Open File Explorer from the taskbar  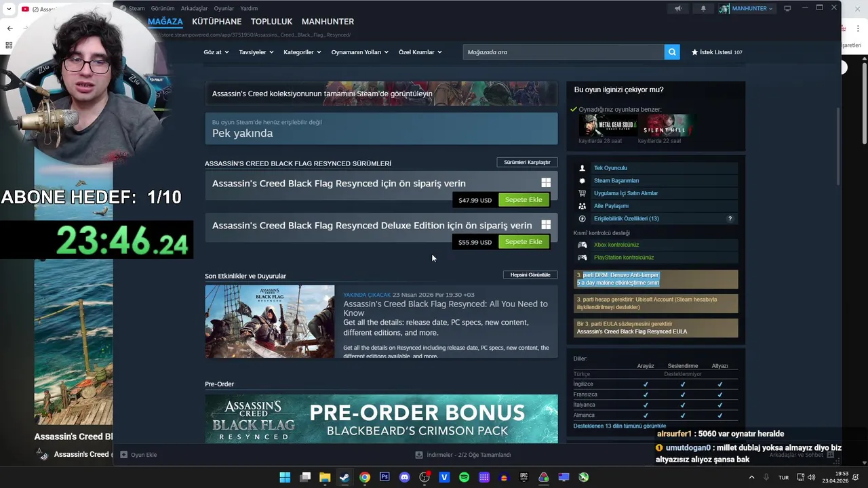click(325, 477)
